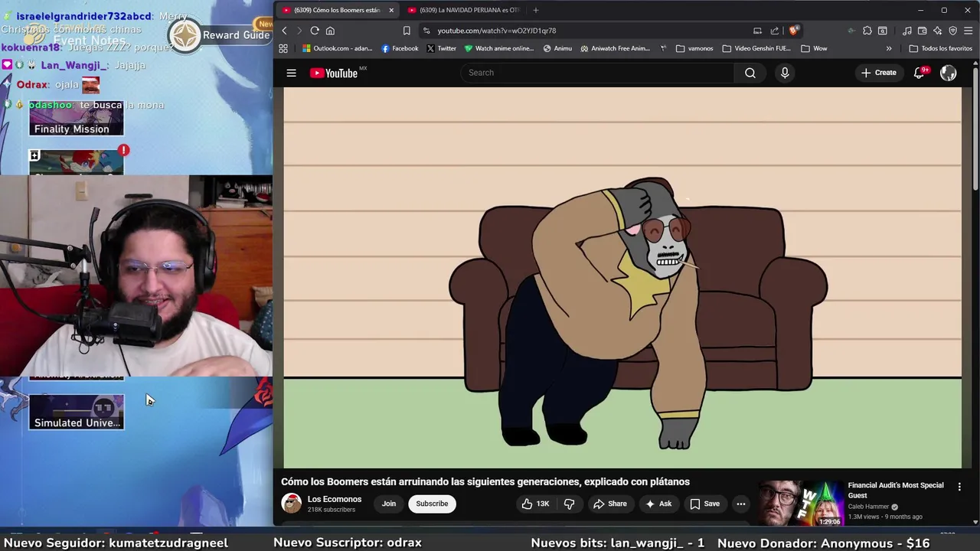Click the browser address bar URL
This screenshot has width=980, height=551.
click(x=497, y=31)
